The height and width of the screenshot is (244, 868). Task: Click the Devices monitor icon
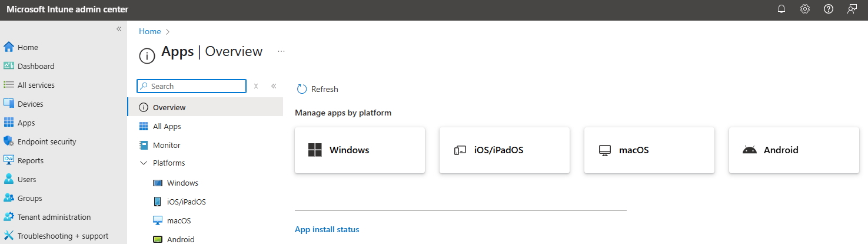coord(9,104)
